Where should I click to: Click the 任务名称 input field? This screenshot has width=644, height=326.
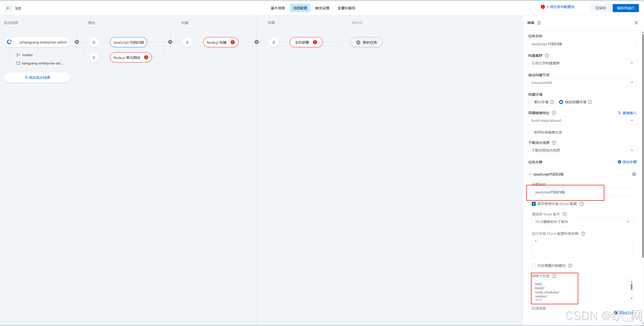582,44
